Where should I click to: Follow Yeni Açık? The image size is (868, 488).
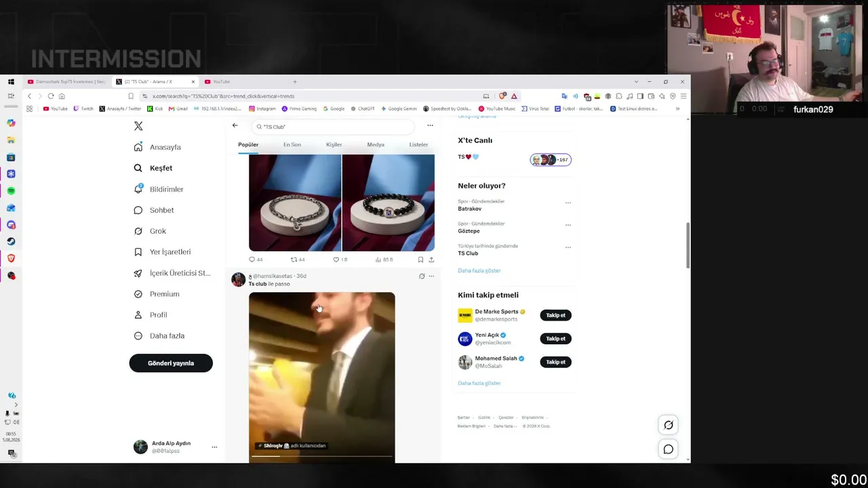[x=556, y=339]
